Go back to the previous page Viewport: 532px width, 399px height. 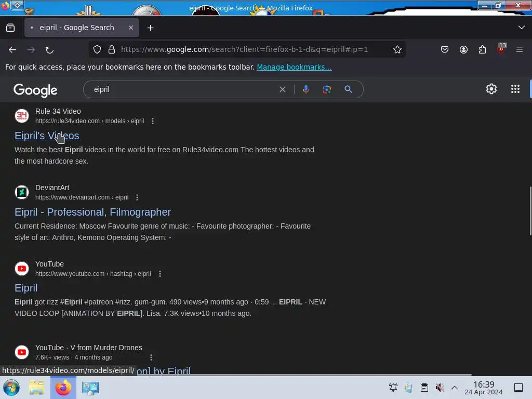tap(12, 49)
